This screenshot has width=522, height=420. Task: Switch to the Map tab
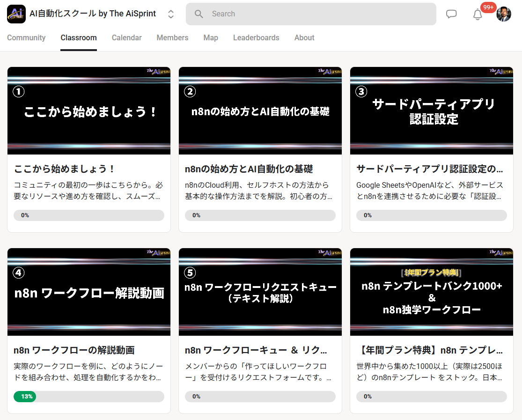(x=211, y=37)
